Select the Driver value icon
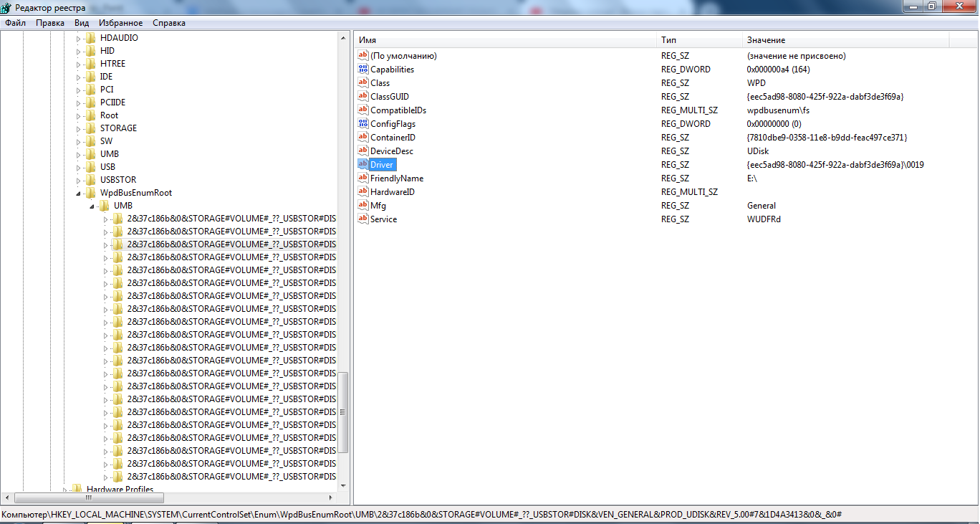 point(362,165)
